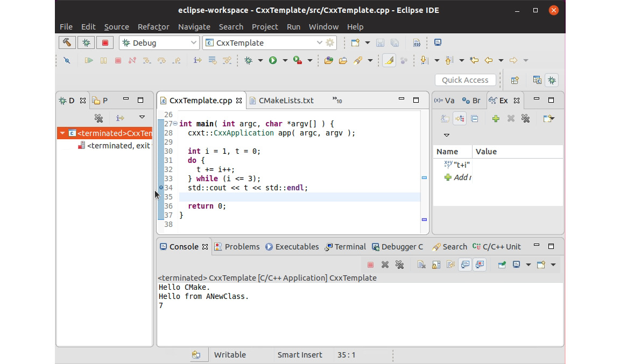The image size is (620, 364).
Task: Remove all expressions using the double-X icon
Action: pos(525,118)
